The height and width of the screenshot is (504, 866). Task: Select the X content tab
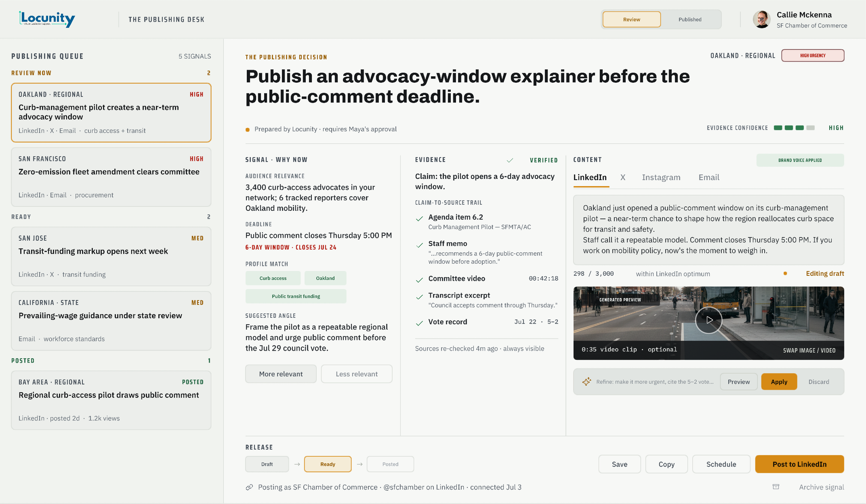[623, 178]
